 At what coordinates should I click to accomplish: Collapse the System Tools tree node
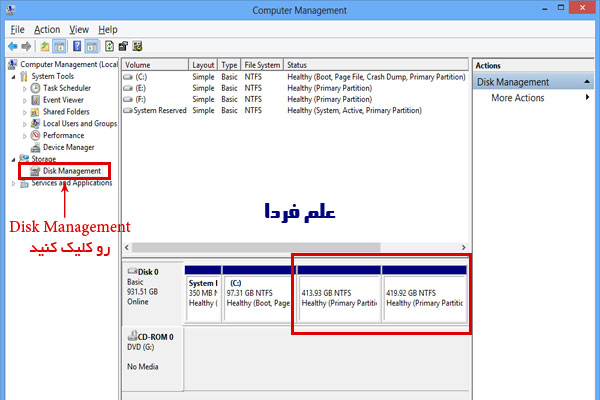point(14,76)
